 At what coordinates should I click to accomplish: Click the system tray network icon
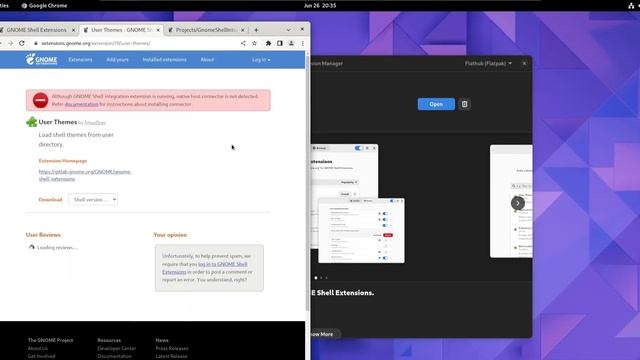631,6
